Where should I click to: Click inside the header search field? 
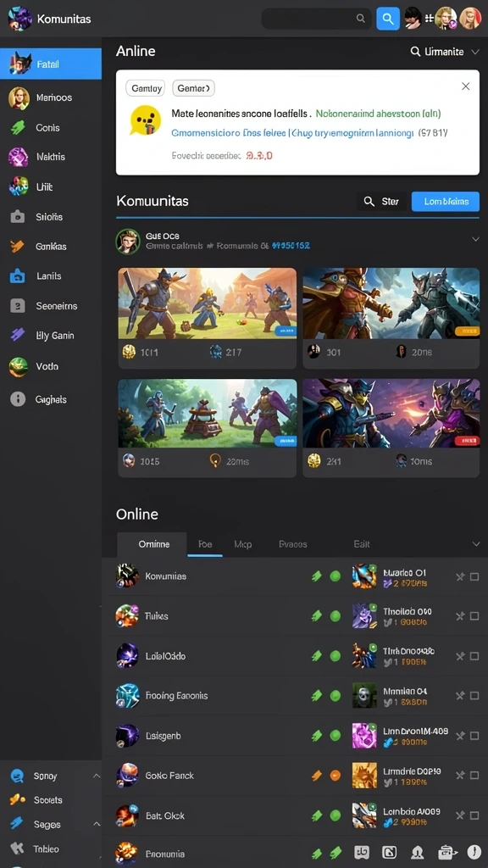click(315, 19)
